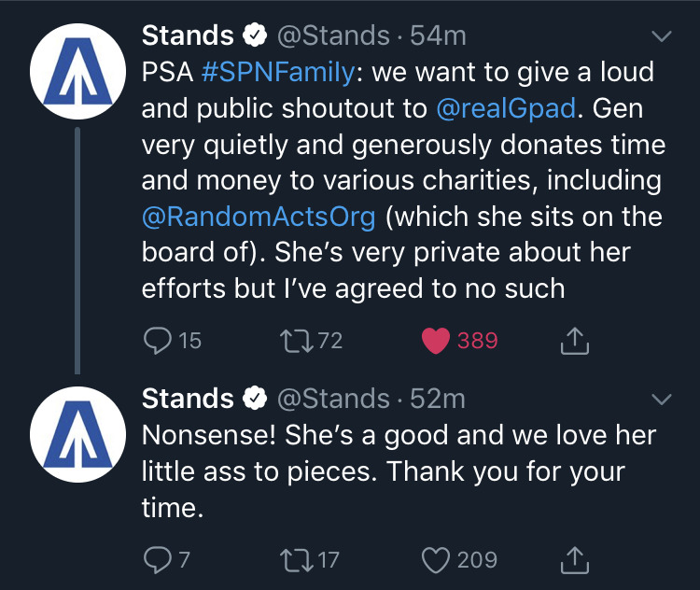Share the second Stands tweet

click(x=575, y=560)
